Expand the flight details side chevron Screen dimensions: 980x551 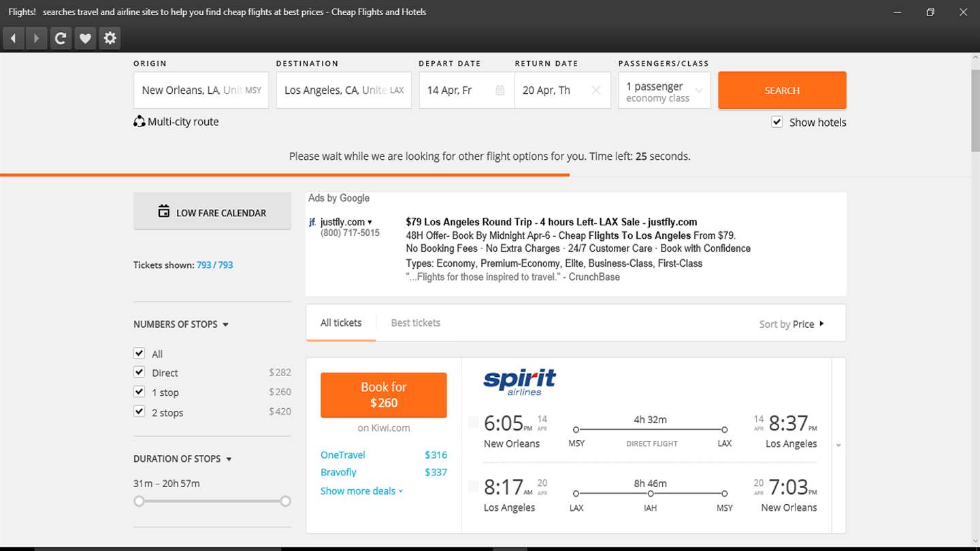pyautogui.click(x=838, y=446)
